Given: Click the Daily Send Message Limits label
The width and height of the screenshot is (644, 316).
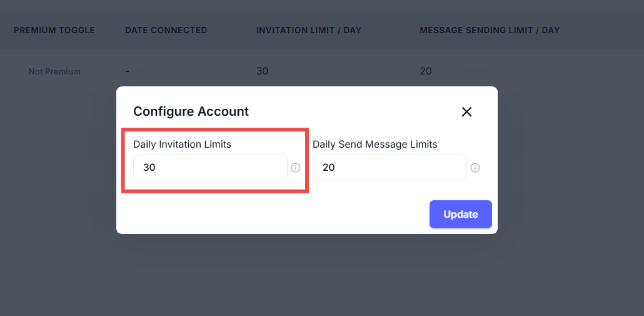Looking at the screenshot, I should click(375, 145).
